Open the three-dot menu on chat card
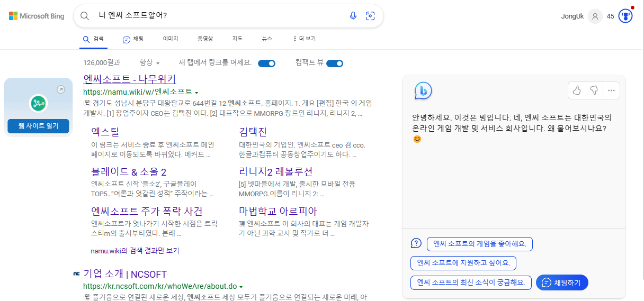 click(x=611, y=90)
